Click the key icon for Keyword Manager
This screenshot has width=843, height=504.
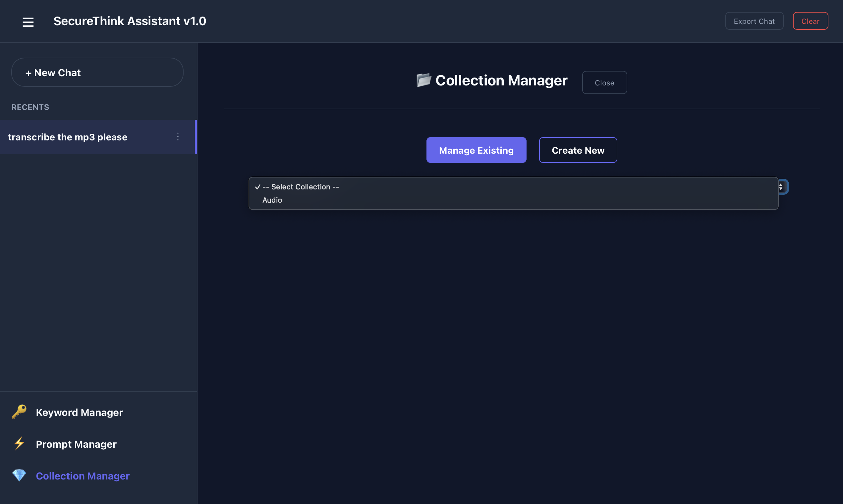[19, 412]
